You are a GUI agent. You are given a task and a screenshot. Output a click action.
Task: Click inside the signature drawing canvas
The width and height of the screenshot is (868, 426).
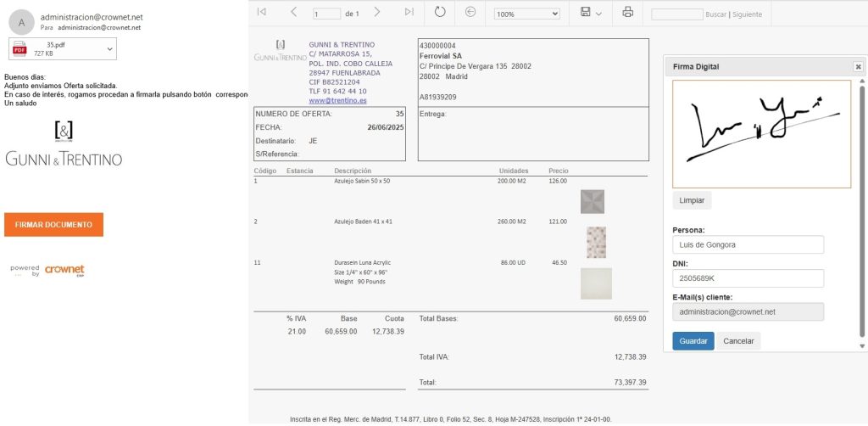[762, 134]
